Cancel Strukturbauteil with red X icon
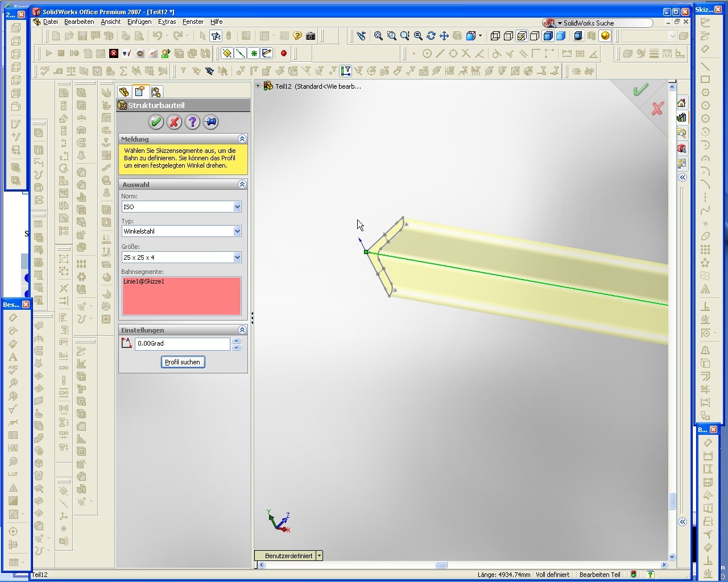Screen dimensions: 728x582 click(174, 122)
